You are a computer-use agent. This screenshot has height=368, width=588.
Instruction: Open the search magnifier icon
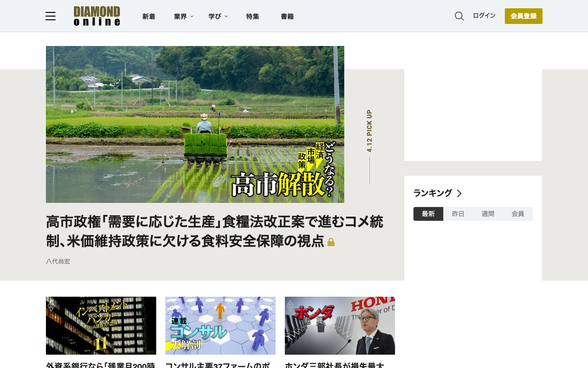[459, 16]
